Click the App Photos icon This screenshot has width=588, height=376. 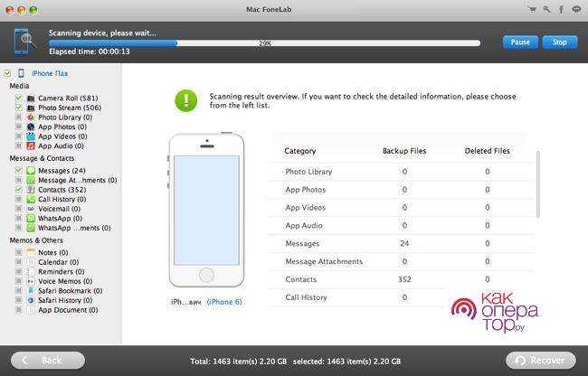(31, 127)
